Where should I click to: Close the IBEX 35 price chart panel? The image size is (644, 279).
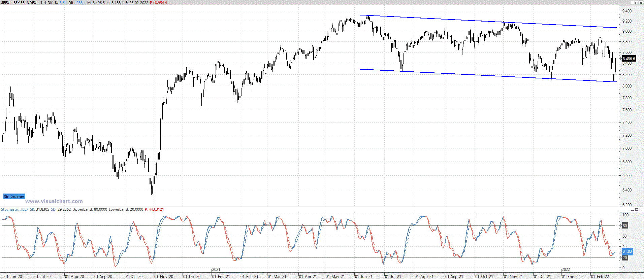click(641, 3)
